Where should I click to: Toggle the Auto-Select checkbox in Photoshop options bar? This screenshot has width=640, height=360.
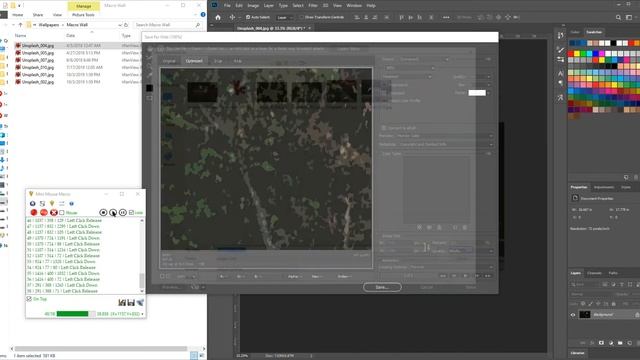(248, 18)
